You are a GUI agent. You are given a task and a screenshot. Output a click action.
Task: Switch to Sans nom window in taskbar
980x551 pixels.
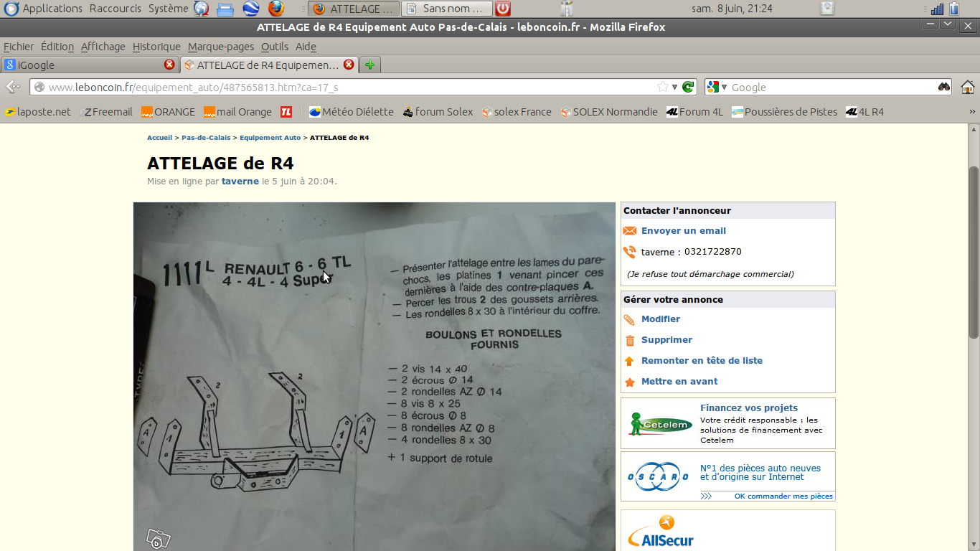(447, 9)
